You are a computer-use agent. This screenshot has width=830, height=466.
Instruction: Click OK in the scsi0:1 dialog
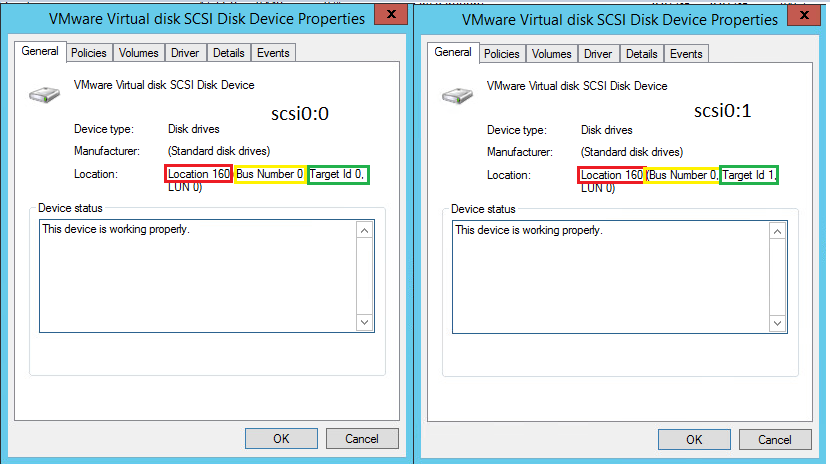[x=694, y=440]
